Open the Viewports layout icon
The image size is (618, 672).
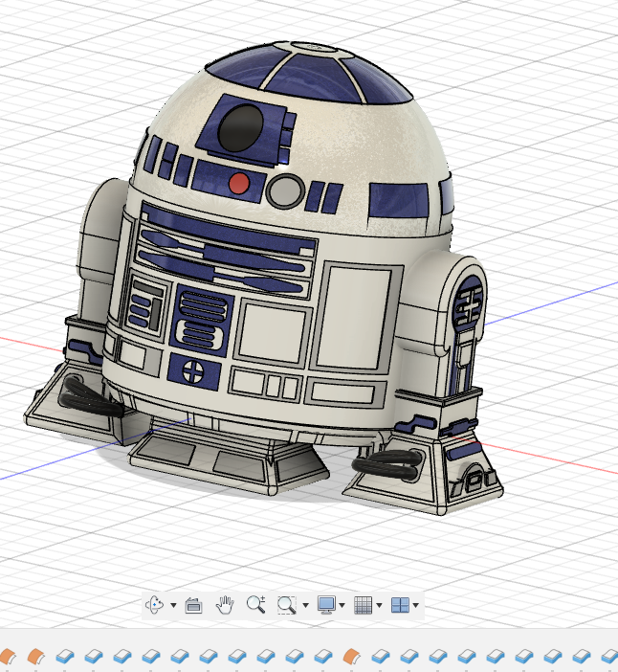[400, 605]
